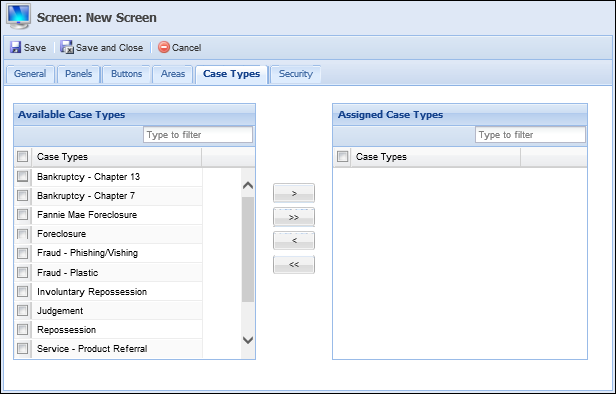Screen dimensions: 616x394
Task: Click the scroll up arrow in available list
Action: coord(248,185)
